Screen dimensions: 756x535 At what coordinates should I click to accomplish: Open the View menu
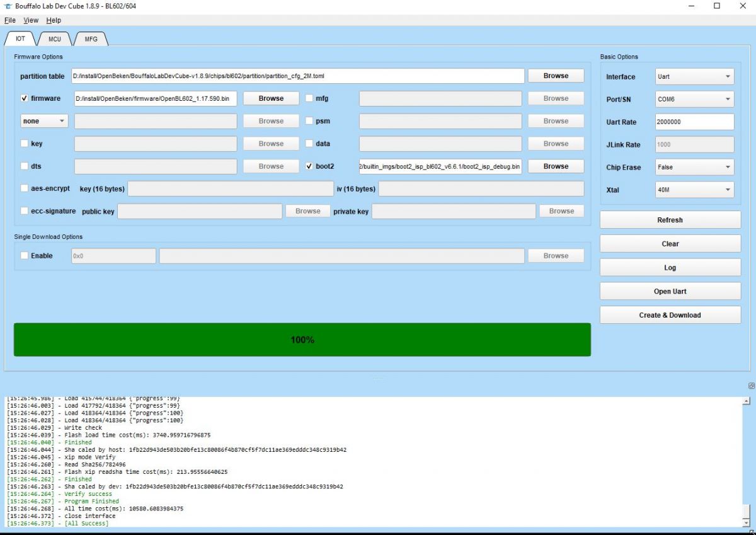point(31,21)
